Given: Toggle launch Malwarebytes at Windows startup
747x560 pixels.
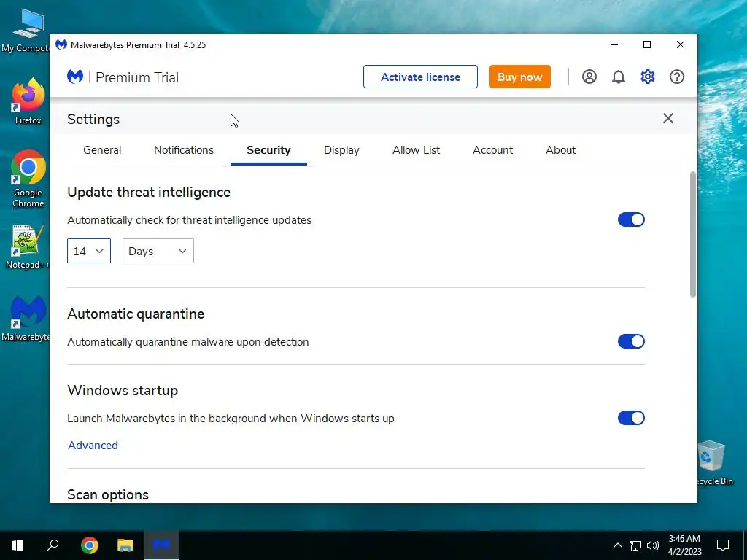Looking at the screenshot, I should click(631, 418).
